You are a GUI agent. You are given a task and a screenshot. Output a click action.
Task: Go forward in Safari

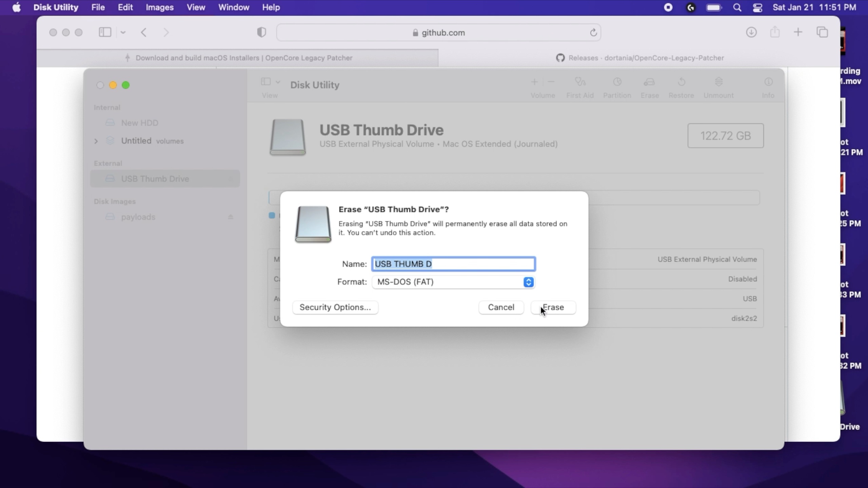166,33
